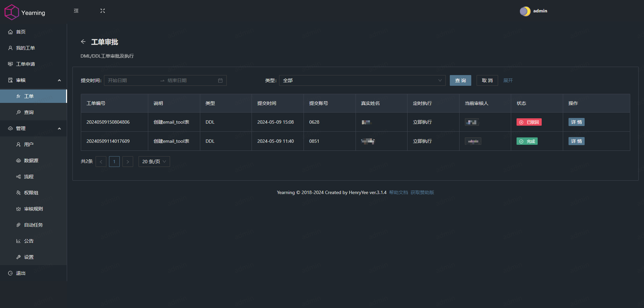Open 审核规则 in the sidebar menu
This screenshot has width=644, height=308.
point(34,209)
